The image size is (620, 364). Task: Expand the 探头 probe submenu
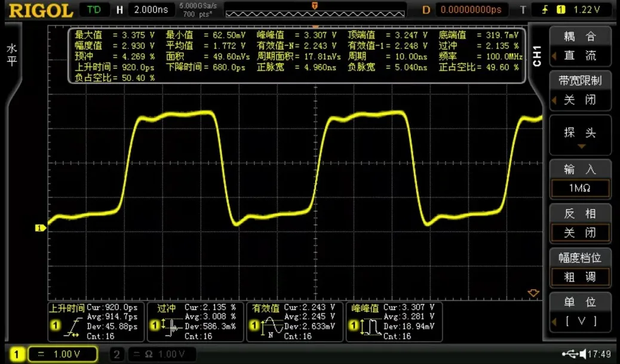[579, 135]
